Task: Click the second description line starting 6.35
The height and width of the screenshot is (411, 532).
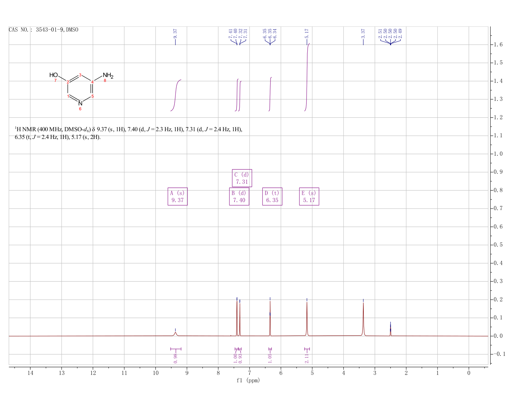Action: tap(58, 137)
